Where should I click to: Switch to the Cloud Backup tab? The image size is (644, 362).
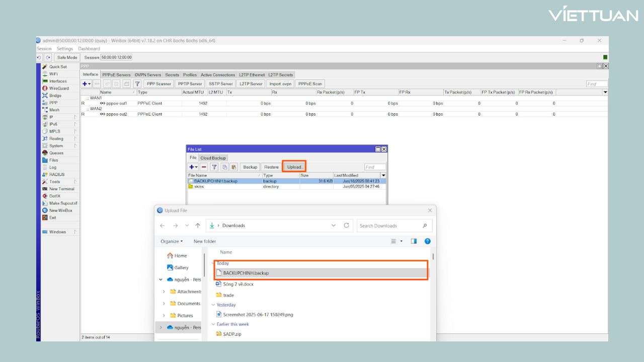213,158
